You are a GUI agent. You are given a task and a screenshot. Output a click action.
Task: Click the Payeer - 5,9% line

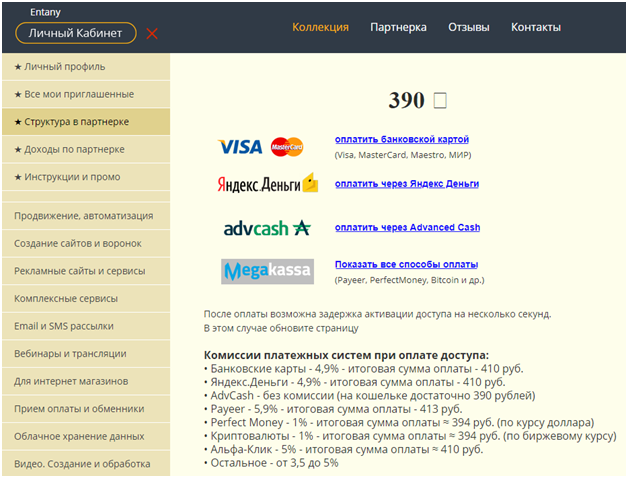[333, 409]
